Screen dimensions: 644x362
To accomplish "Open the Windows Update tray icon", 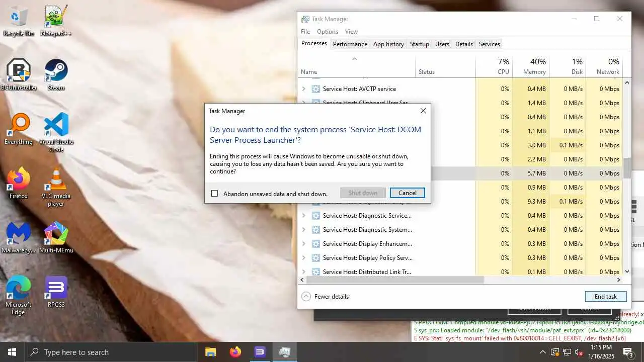I will (x=554, y=352).
